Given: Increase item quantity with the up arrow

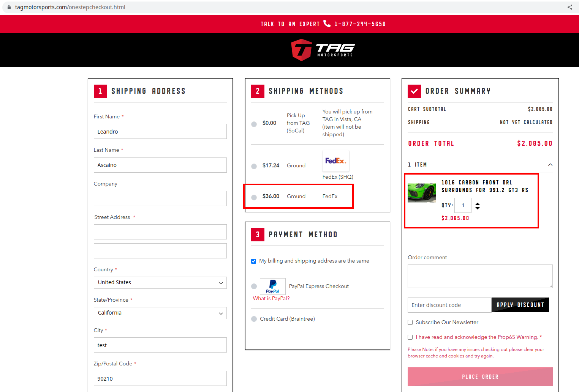Looking at the screenshot, I should [478, 203].
